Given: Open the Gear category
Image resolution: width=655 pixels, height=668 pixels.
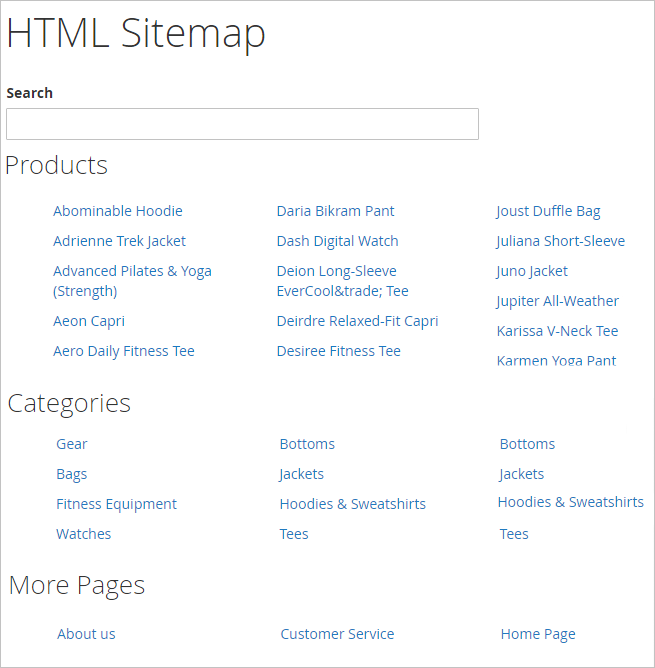Looking at the screenshot, I should click(x=72, y=444).
